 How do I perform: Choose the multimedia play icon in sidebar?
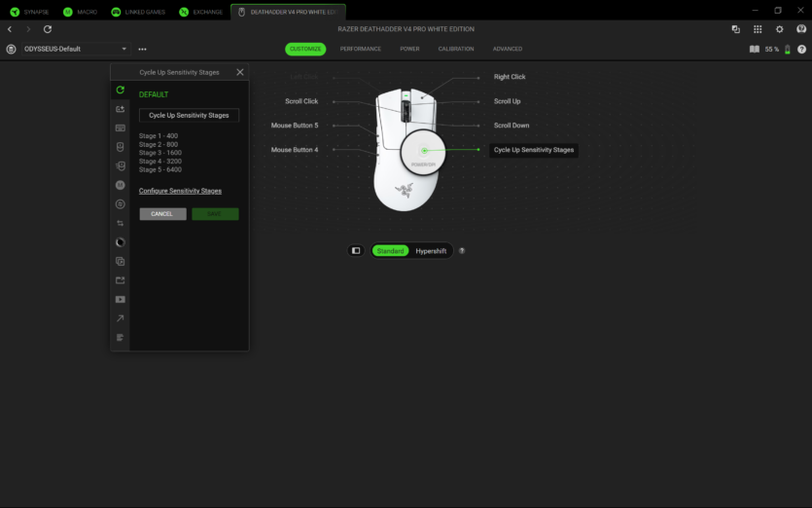click(x=120, y=299)
